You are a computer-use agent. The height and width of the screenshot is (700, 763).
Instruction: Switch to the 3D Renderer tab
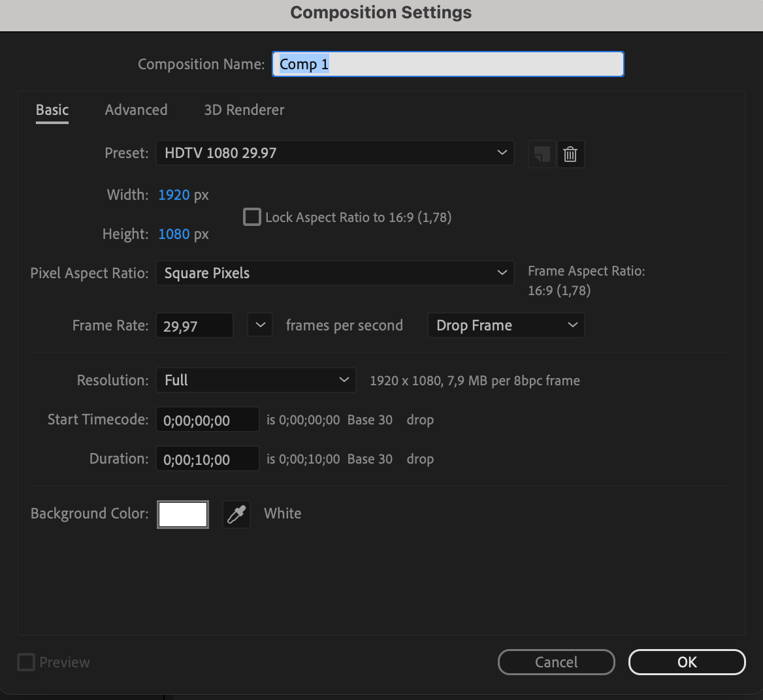tap(244, 110)
